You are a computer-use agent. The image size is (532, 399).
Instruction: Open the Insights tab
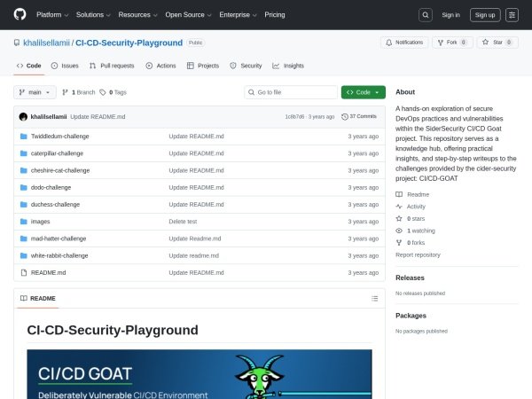point(288,66)
